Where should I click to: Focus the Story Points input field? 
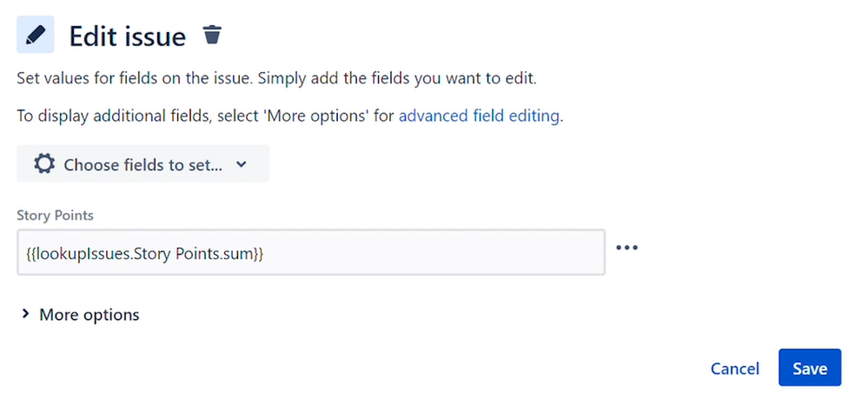pos(310,253)
